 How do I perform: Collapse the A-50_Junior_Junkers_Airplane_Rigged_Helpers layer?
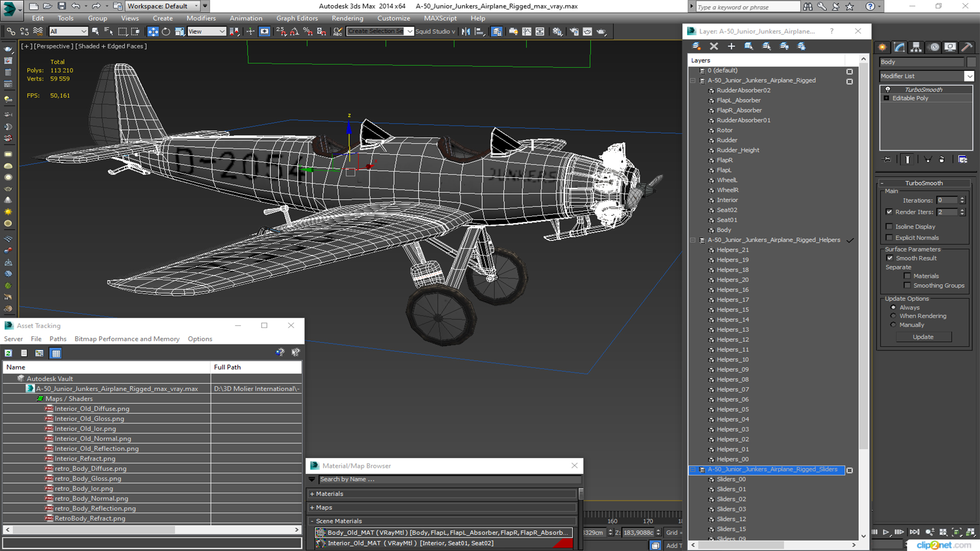coord(693,240)
